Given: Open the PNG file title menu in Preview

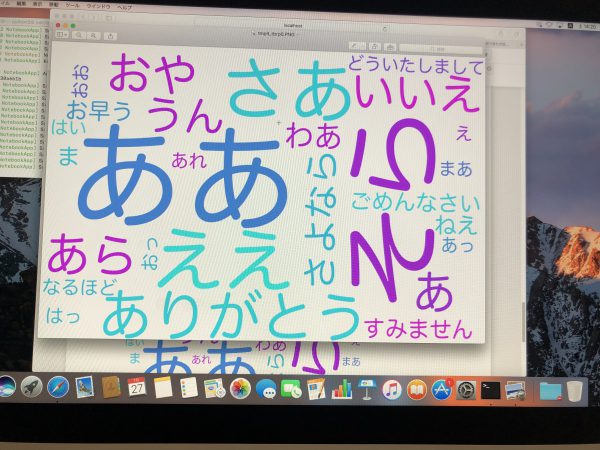Looking at the screenshot, I should coord(274,34).
